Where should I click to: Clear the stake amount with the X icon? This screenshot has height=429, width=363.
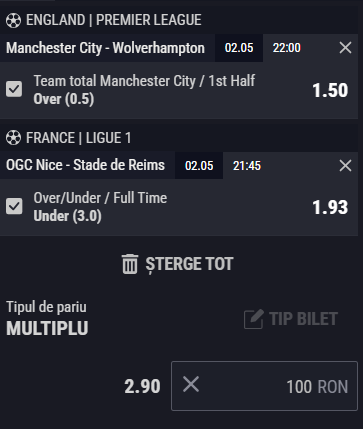[x=191, y=384]
